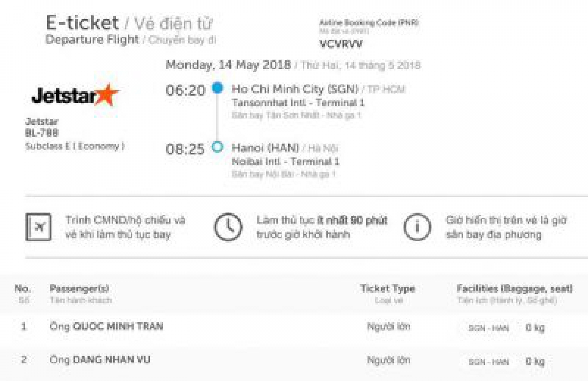The width and height of the screenshot is (588, 381).
Task: Click the E-ticket heading
Action: tap(82, 23)
